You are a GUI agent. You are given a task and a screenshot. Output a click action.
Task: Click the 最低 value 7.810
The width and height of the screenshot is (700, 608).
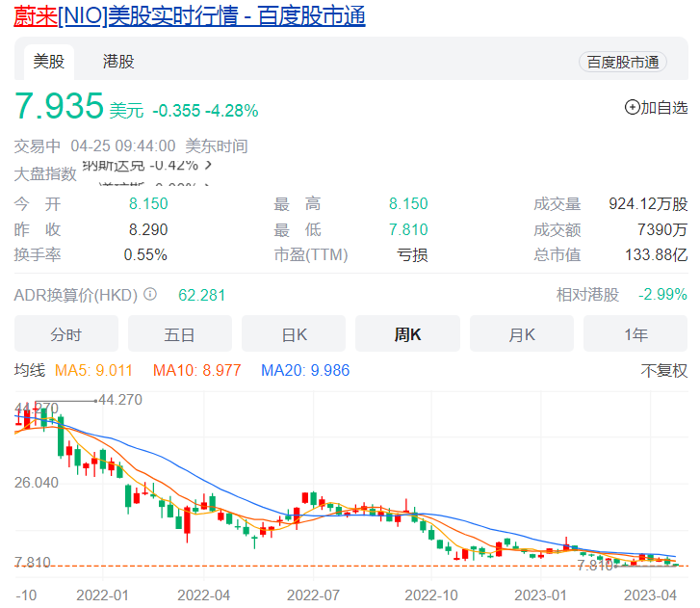coord(408,229)
